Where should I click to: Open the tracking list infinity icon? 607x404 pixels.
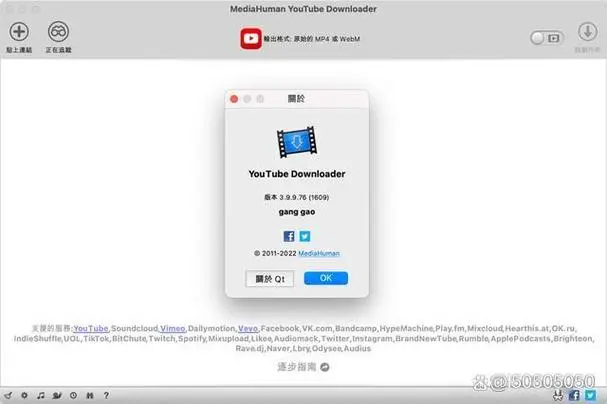59,33
